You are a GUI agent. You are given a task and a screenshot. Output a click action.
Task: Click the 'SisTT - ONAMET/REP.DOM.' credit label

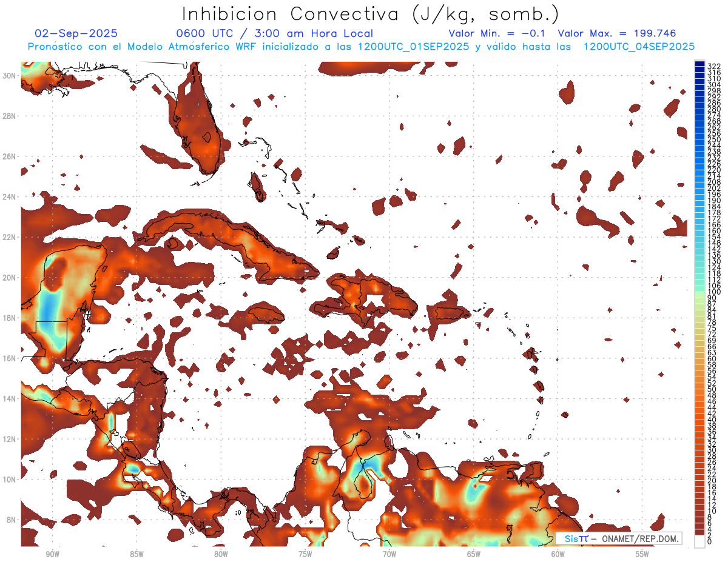(619, 539)
